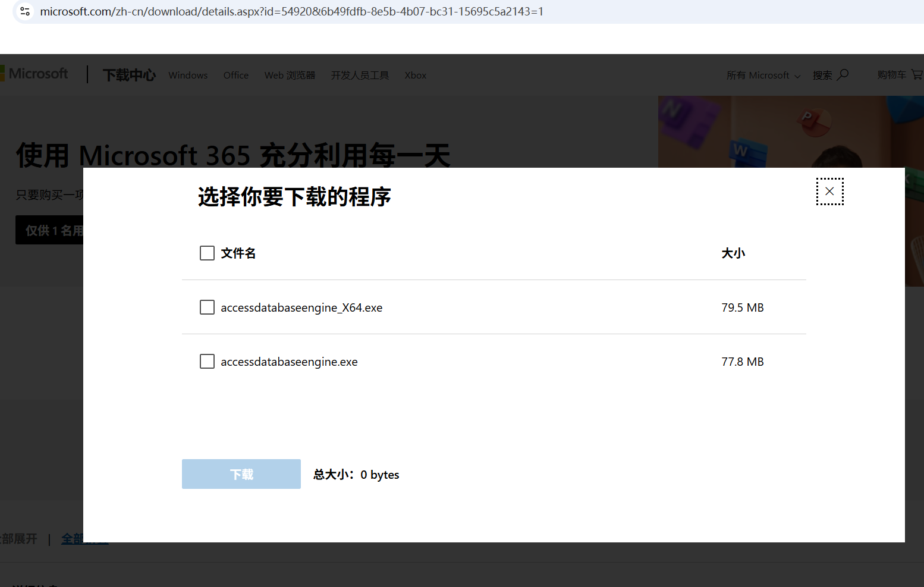The width and height of the screenshot is (924, 587).
Task: Click the 下载 download button
Action: (x=241, y=474)
